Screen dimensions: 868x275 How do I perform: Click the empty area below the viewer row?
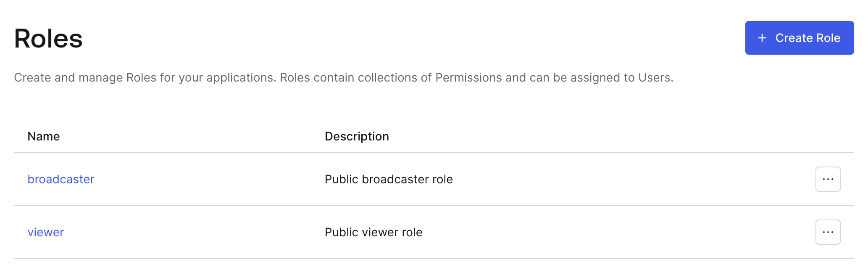coord(434,267)
